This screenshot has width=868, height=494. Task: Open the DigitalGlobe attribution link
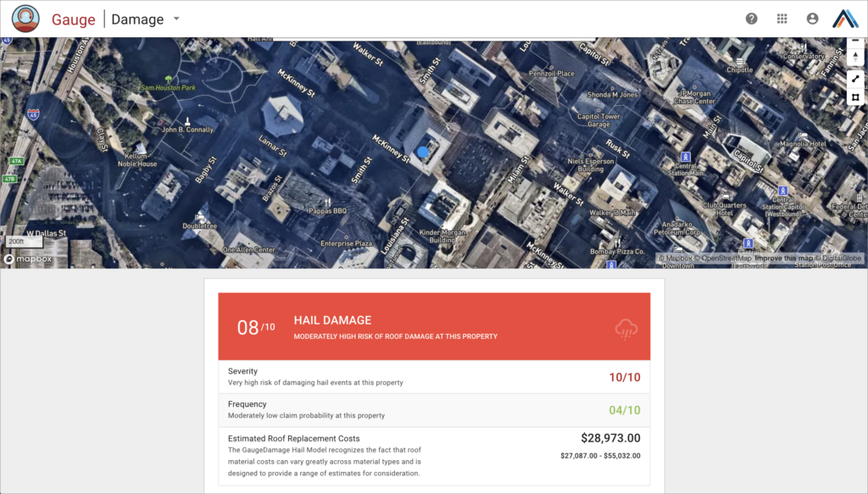(x=838, y=258)
